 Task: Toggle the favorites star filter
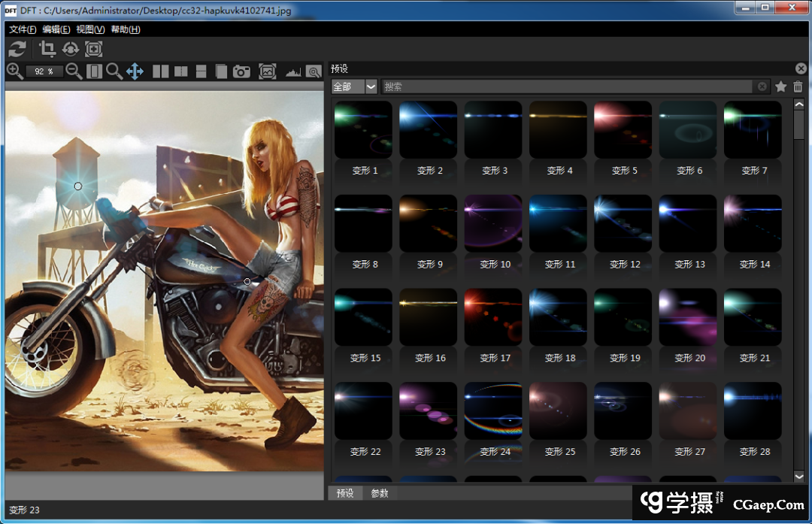781,87
